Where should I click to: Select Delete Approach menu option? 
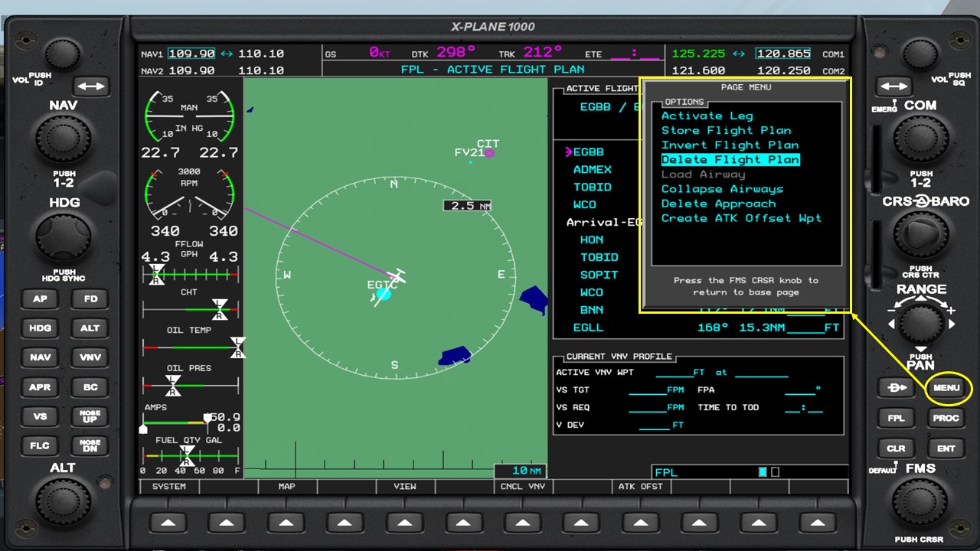719,204
